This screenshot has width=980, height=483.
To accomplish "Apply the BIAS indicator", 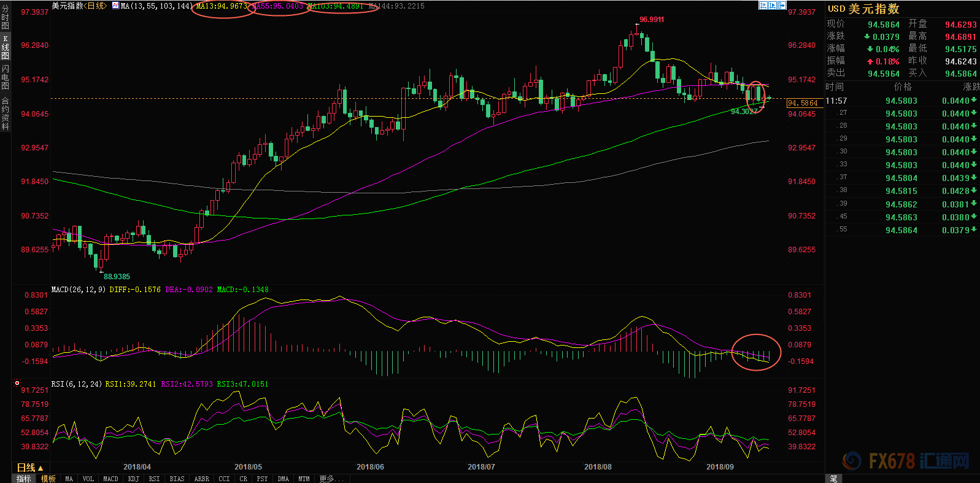I will click(177, 479).
